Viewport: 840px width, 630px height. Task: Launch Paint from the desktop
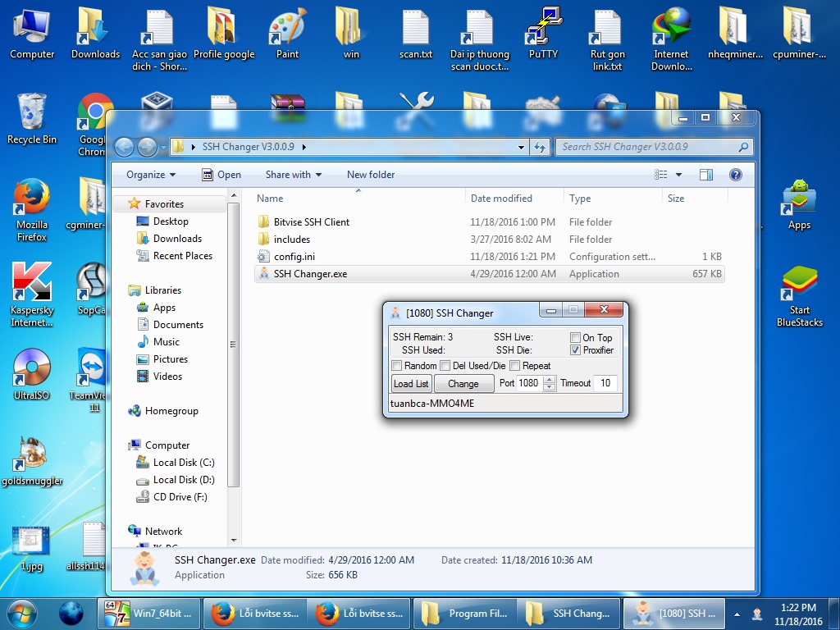point(287,33)
